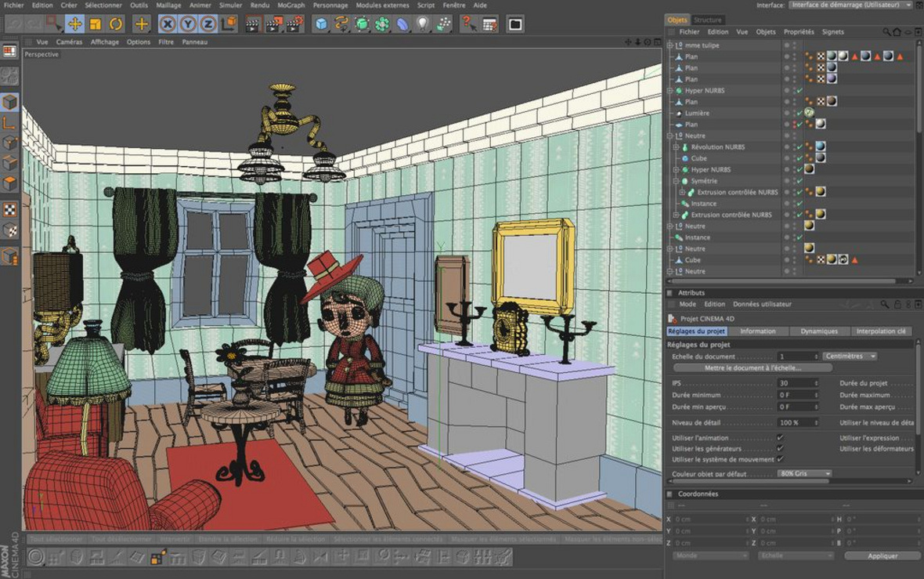Screen dimensions: 924x579
Task: Open the Centimètres unit dropdown
Action: [x=850, y=356]
